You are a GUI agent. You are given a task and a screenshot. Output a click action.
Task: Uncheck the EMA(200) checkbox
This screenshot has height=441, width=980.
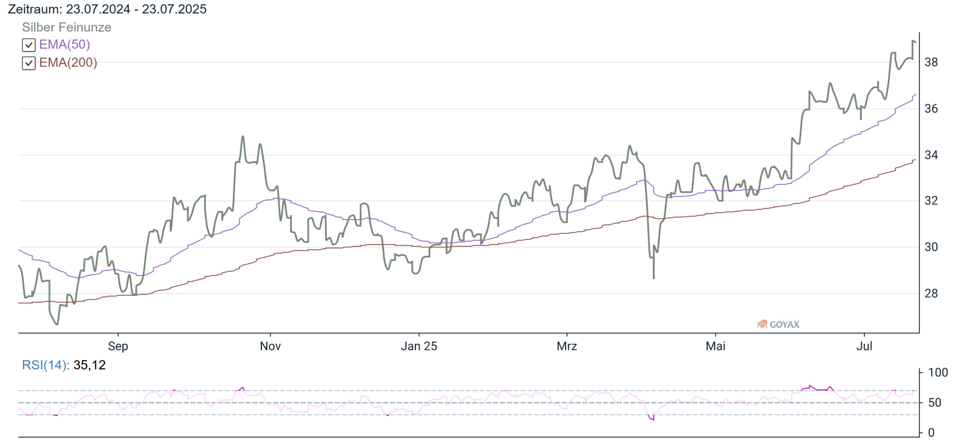[29, 63]
